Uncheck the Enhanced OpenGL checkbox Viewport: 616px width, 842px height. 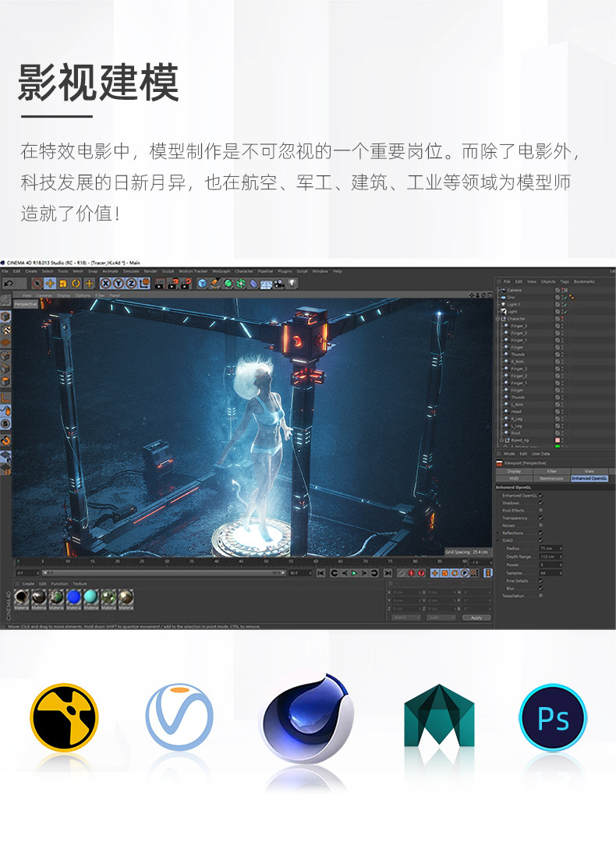[541, 495]
